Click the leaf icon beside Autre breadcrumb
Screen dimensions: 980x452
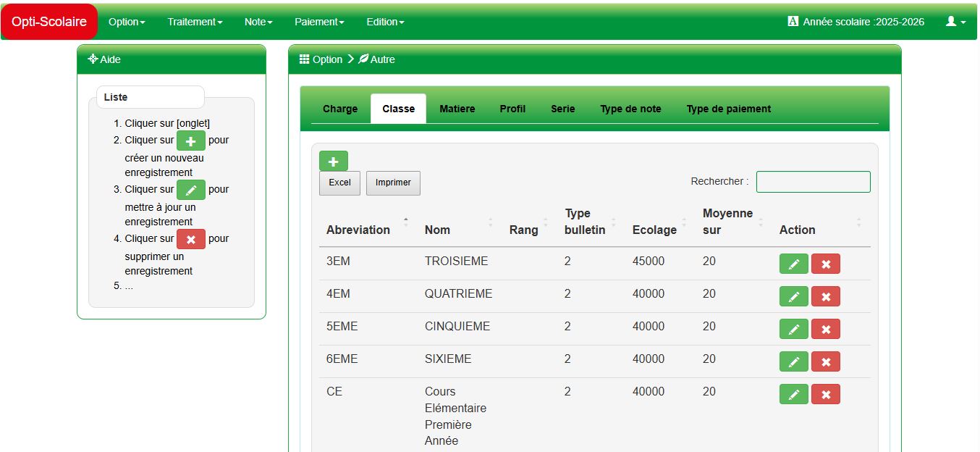(x=363, y=59)
